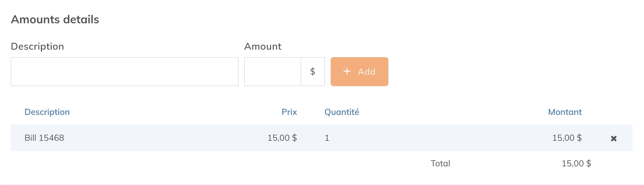Focus the Description input field
Viewport: 644px width, 185px height.
125,72
